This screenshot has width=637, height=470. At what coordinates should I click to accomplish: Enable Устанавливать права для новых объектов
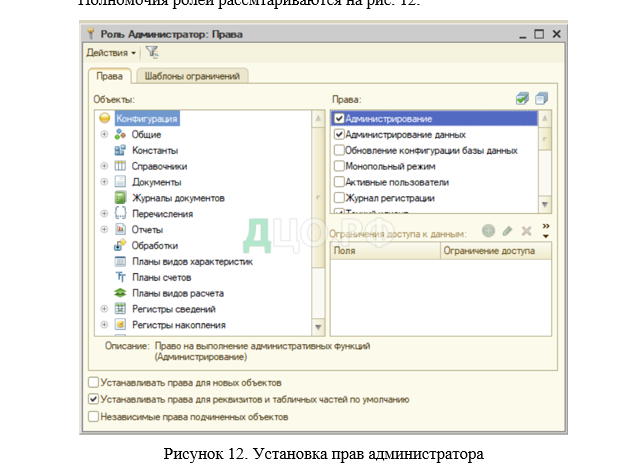coord(94,382)
